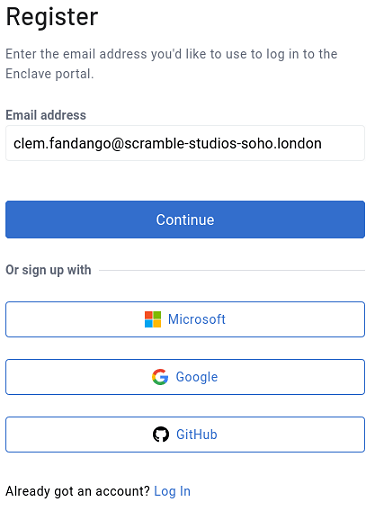375x511 pixels.
Task: Place cursor in "clem.fandango" within the email
Action: pos(61,144)
